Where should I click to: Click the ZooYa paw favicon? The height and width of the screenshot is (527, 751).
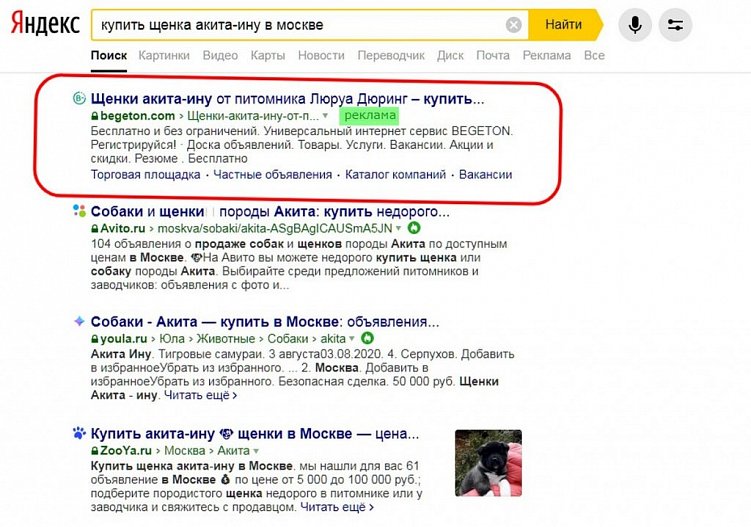point(79,433)
